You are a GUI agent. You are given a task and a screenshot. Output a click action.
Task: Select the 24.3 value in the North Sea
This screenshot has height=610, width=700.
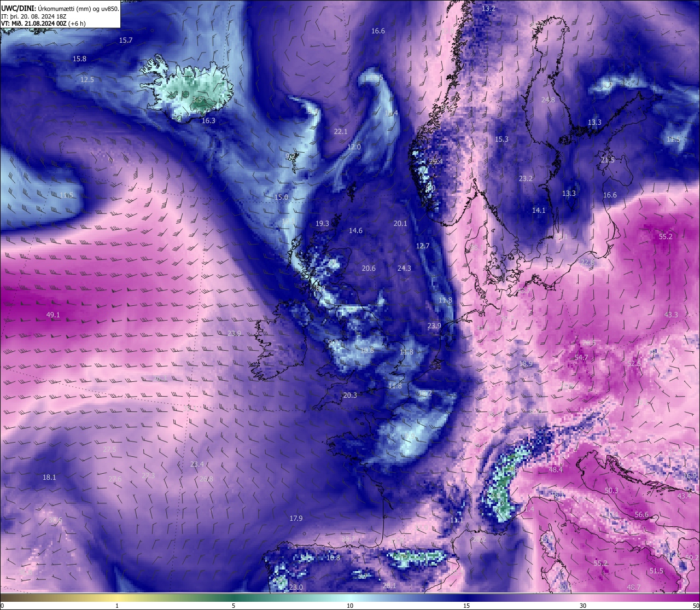404,269
